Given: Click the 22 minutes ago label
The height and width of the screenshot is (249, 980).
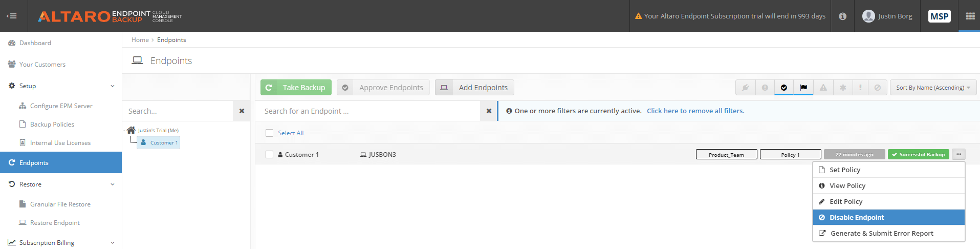Looking at the screenshot, I should pyautogui.click(x=854, y=154).
